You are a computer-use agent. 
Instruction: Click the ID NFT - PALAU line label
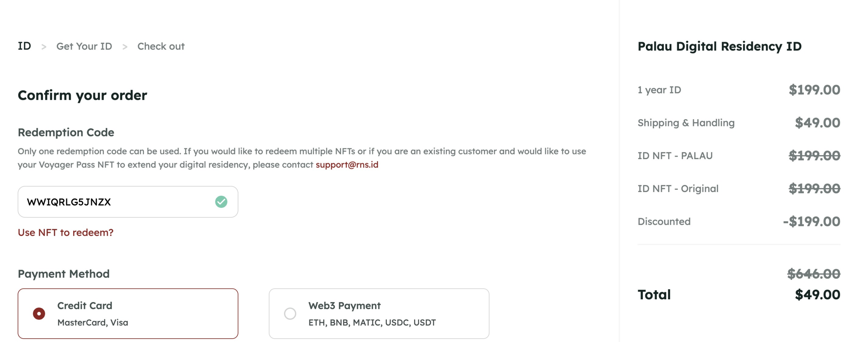[x=675, y=156]
